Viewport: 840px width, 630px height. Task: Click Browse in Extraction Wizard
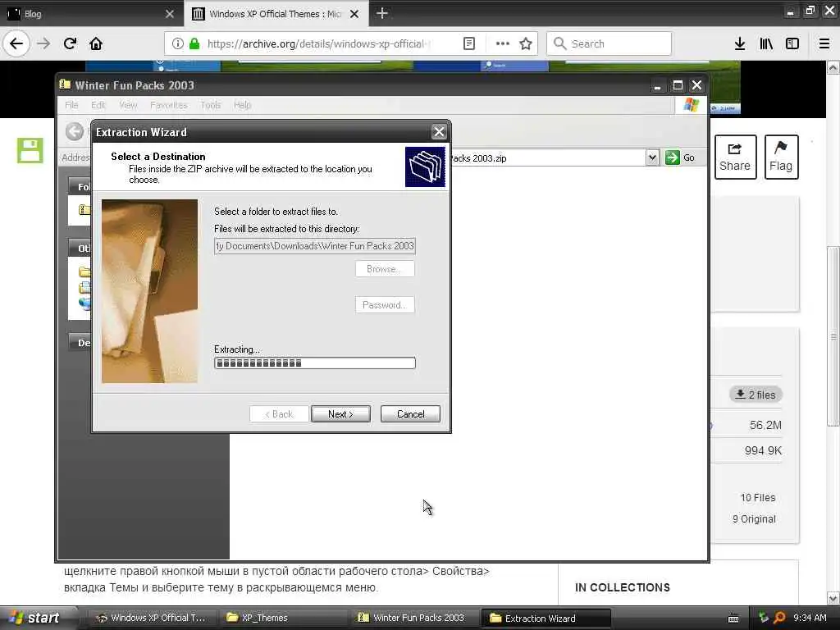(x=385, y=269)
